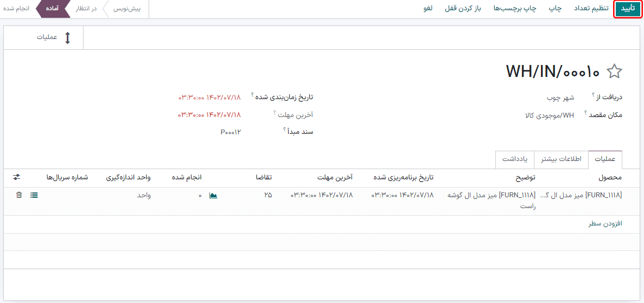Open the column options adjust icon
The height and width of the screenshot is (303, 644).
[16, 177]
